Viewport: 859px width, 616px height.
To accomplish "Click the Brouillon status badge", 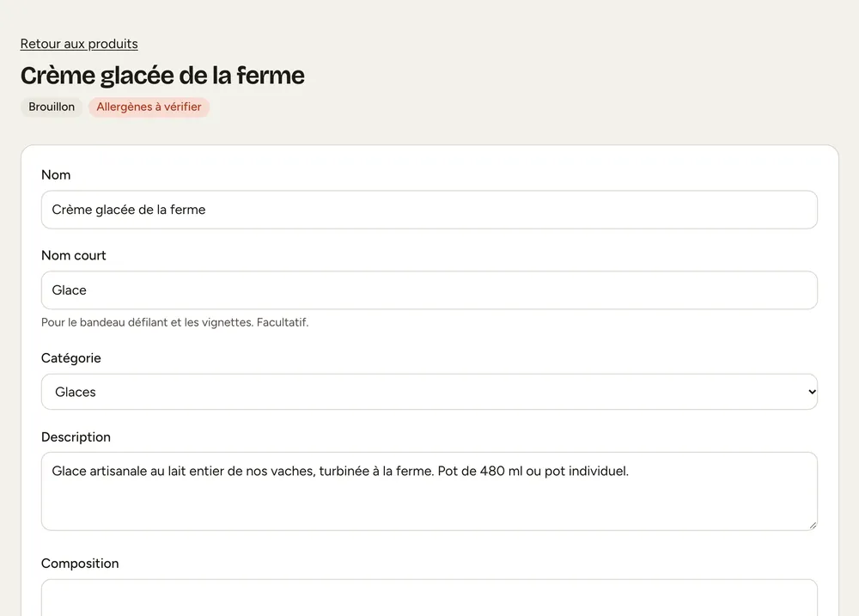I will [x=52, y=107].
